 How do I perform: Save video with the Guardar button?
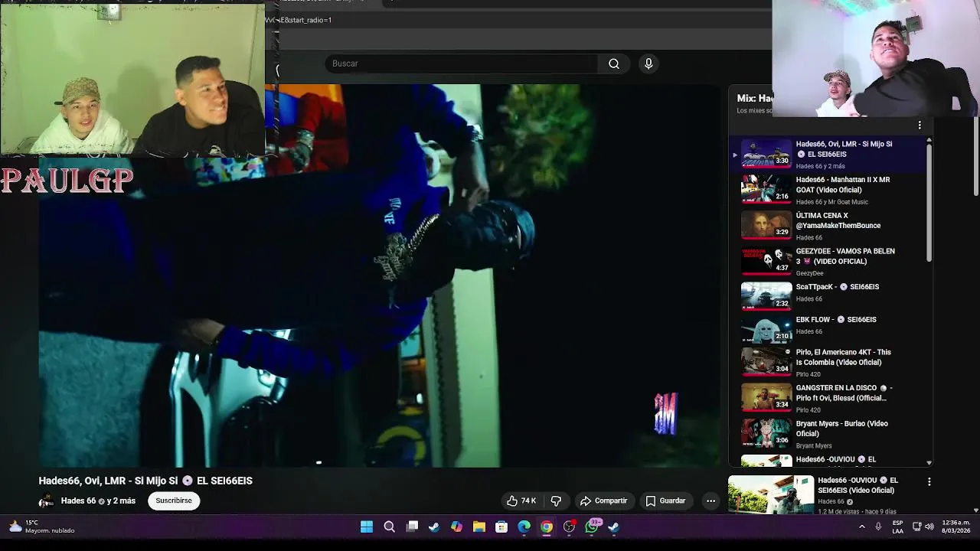[665, 500]
